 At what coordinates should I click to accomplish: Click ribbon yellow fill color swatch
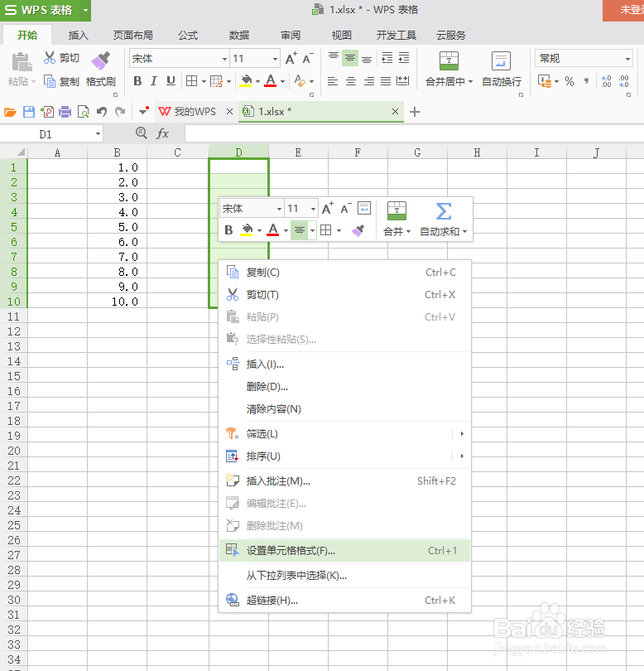[x=246, y=81]
